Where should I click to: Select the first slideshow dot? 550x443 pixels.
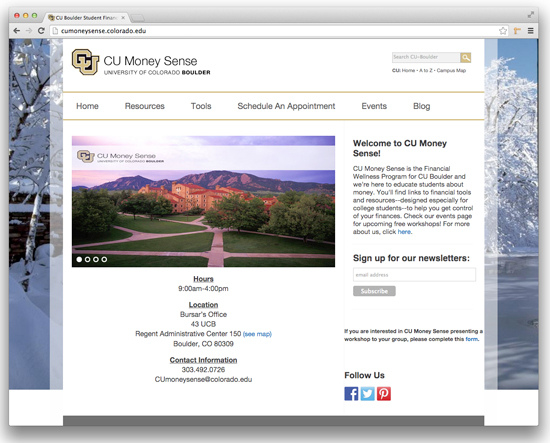(x=79, y=259)
